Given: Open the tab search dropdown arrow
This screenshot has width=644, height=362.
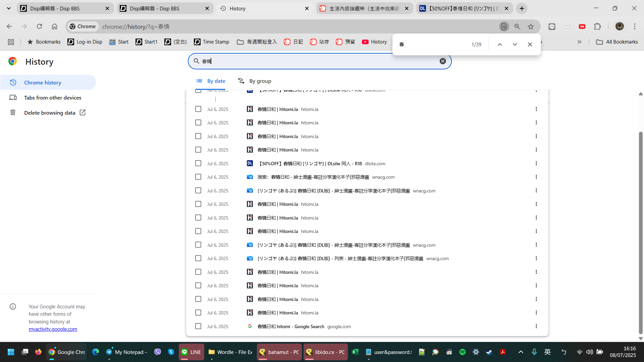Looking at the screenshot, I should tap(9, 8).
